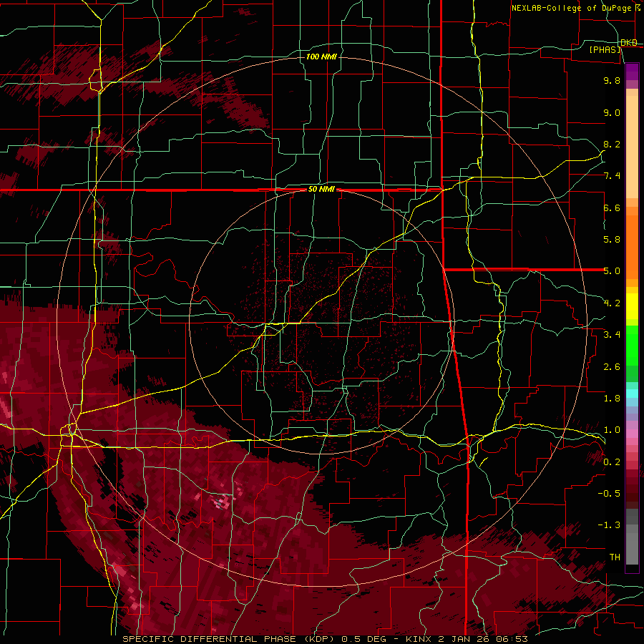Click the -0.5 legend value
The height and width of the screenshot is (644, 644).
click(609, 494)
